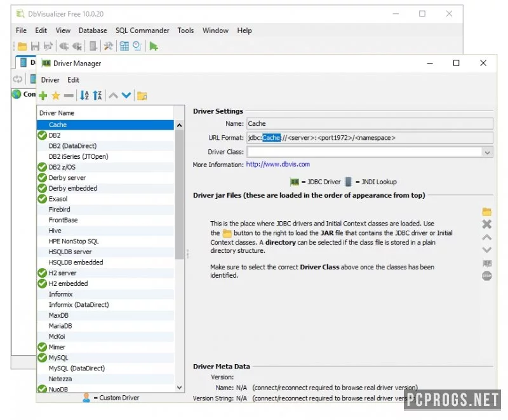This screenshot has width=508, height=420.
Task: Remove driver with the minus icon
Action: (x=69, y=95)
